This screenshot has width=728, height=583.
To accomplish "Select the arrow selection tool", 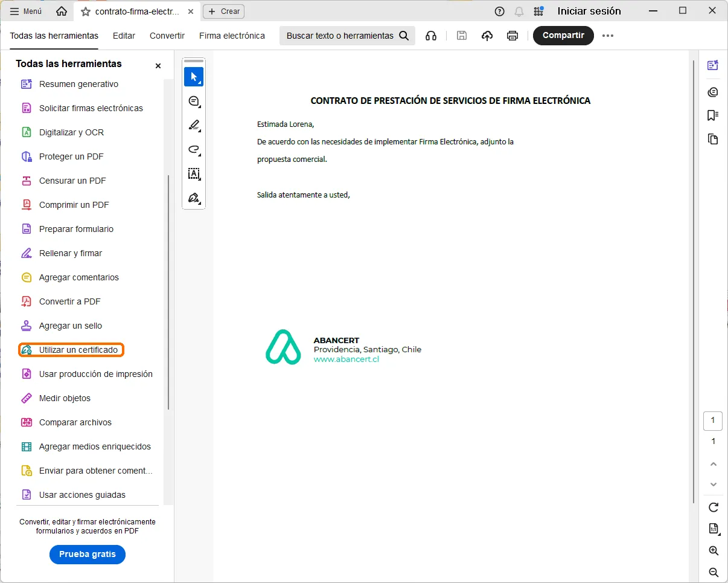I will (194, 77).
